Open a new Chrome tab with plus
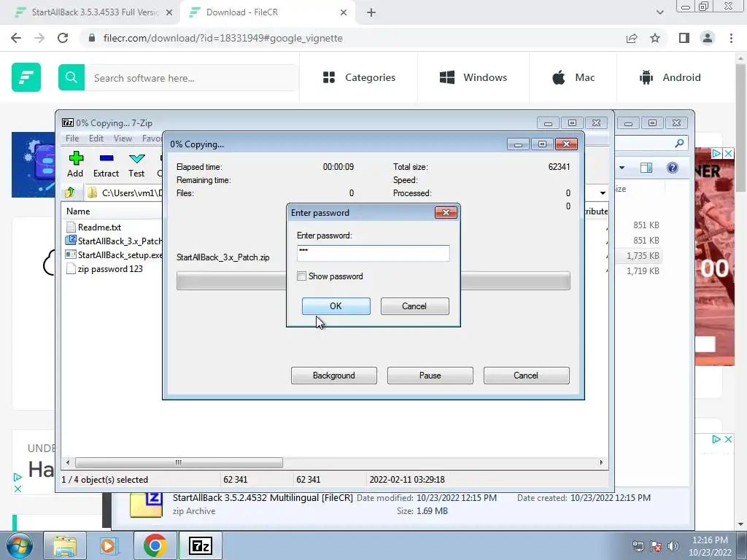747x560 pixels. [371, 13]
